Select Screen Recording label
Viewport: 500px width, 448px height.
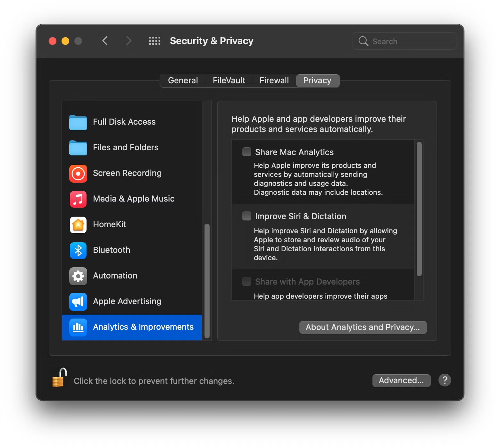coord(127,173)
